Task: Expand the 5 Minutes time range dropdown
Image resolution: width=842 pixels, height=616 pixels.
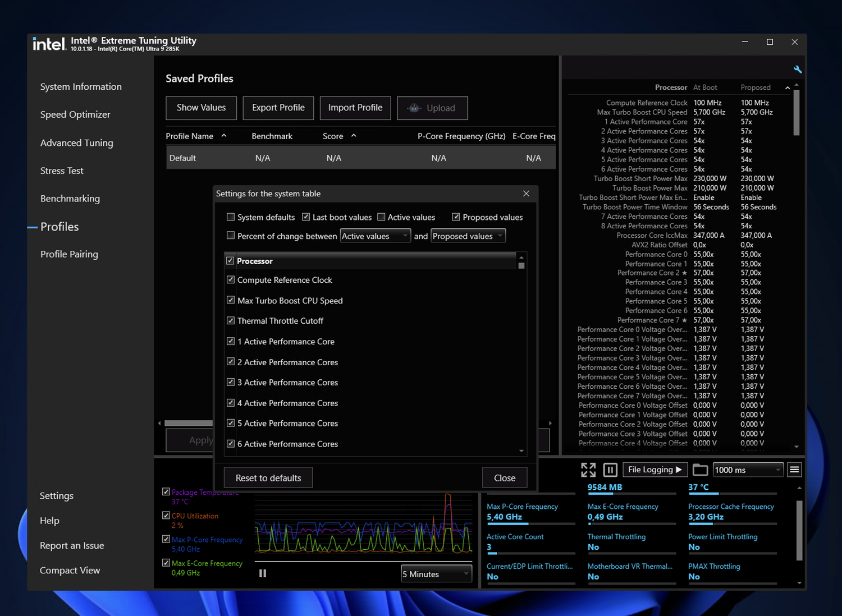Action: click(x=436, y=574)
